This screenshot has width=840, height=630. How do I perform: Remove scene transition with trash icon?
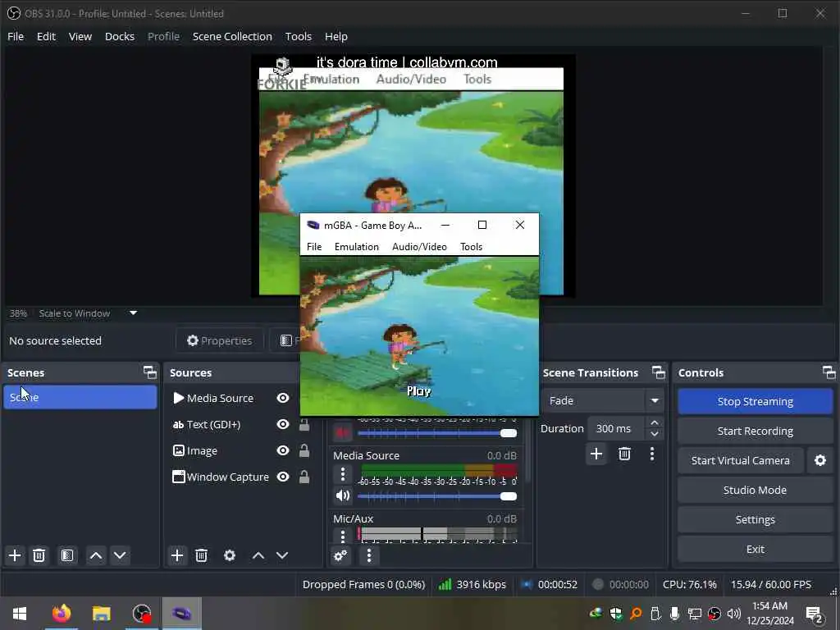(624, 454)
